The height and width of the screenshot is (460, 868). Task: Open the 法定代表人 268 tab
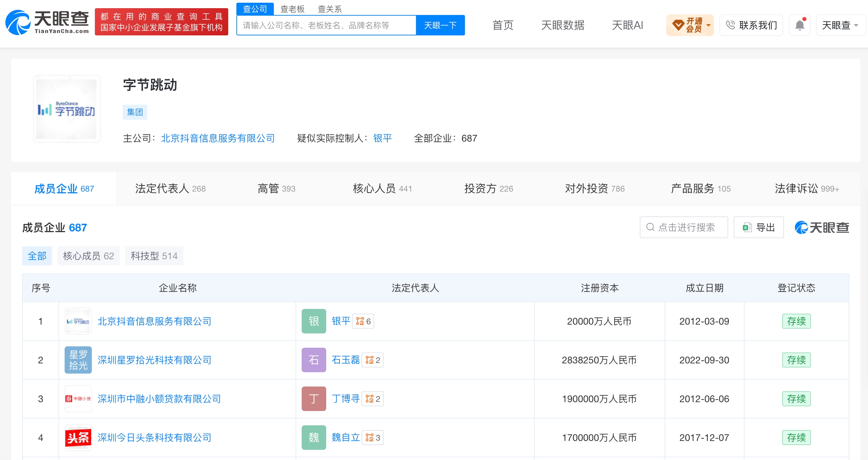point(170,188)
